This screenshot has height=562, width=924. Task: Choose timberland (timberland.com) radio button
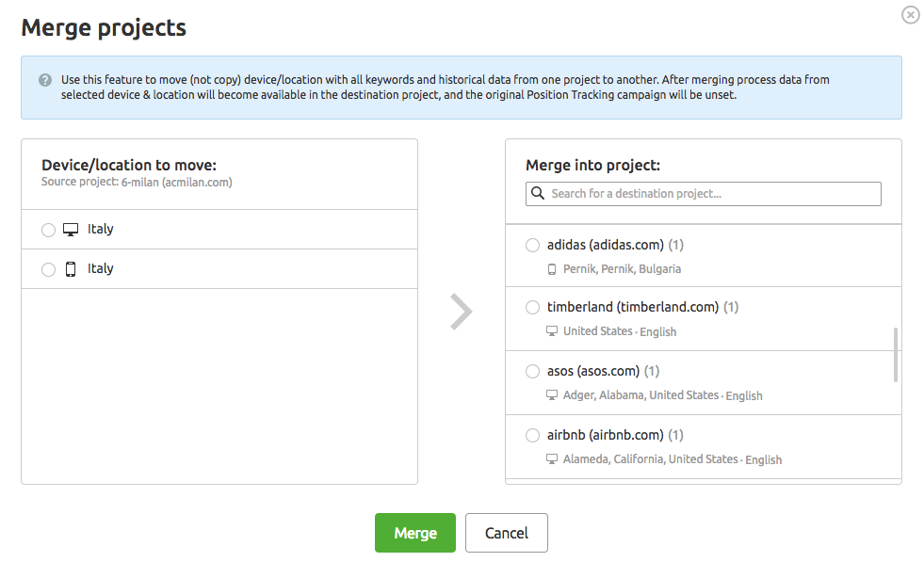point(533,308)
